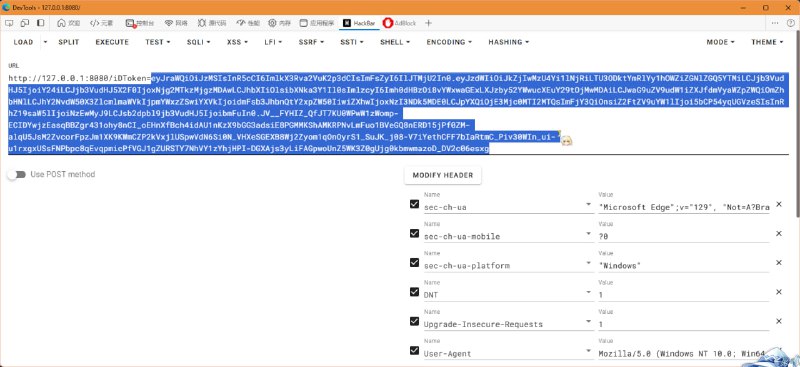Remove the sec-ch-ua-mobile header row
Screen dimensions: 800x367
point(779,233)
